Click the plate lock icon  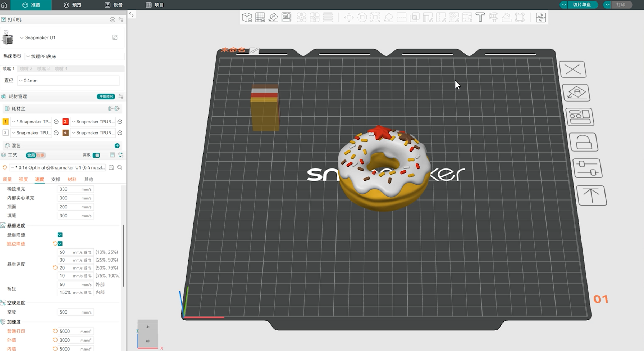point(584,142)
